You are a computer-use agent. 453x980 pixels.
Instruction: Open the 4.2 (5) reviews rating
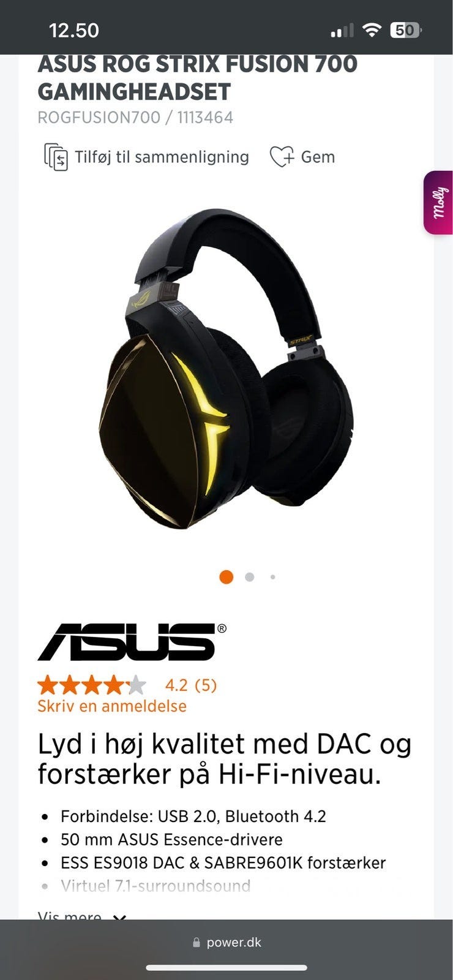pos(191,685)
